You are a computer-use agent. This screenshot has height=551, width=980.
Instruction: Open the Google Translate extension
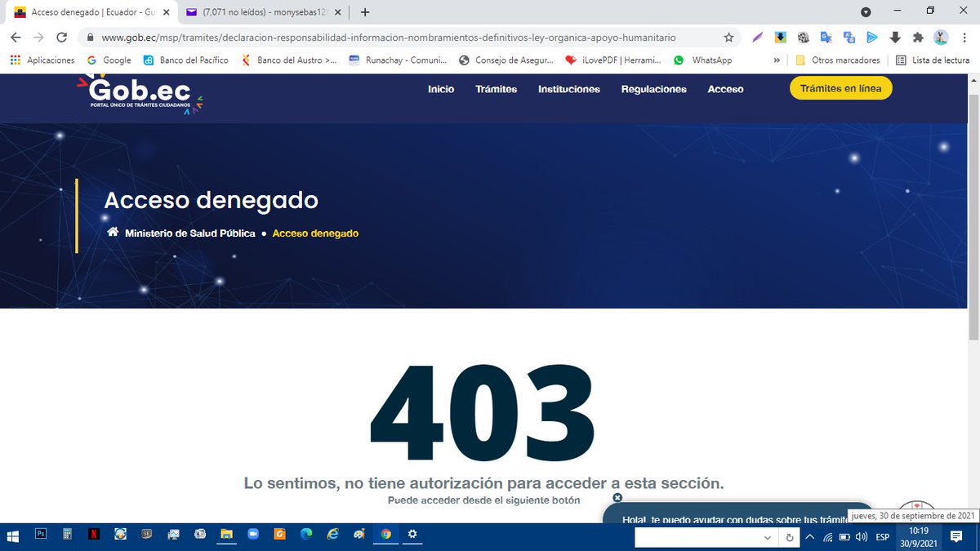826,38
